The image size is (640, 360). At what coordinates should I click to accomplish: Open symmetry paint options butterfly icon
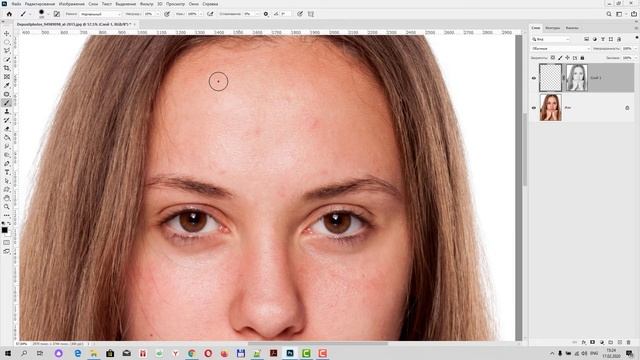[x=311, y=14]
